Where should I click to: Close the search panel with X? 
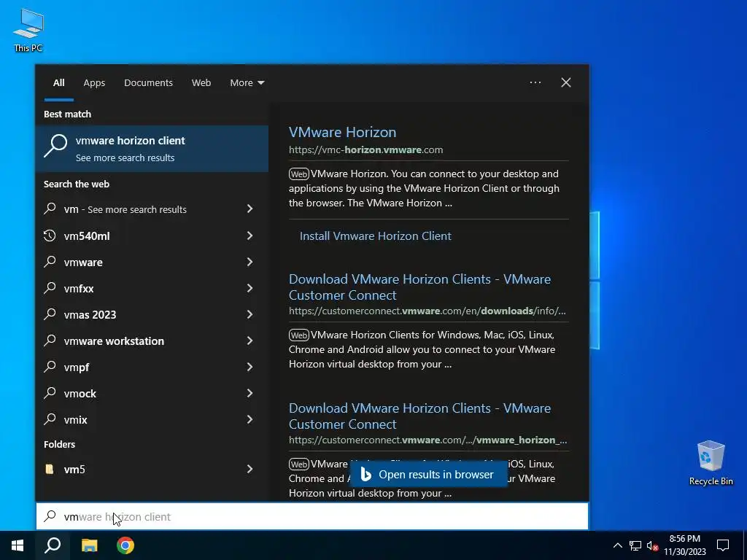[x=566, y=82]
